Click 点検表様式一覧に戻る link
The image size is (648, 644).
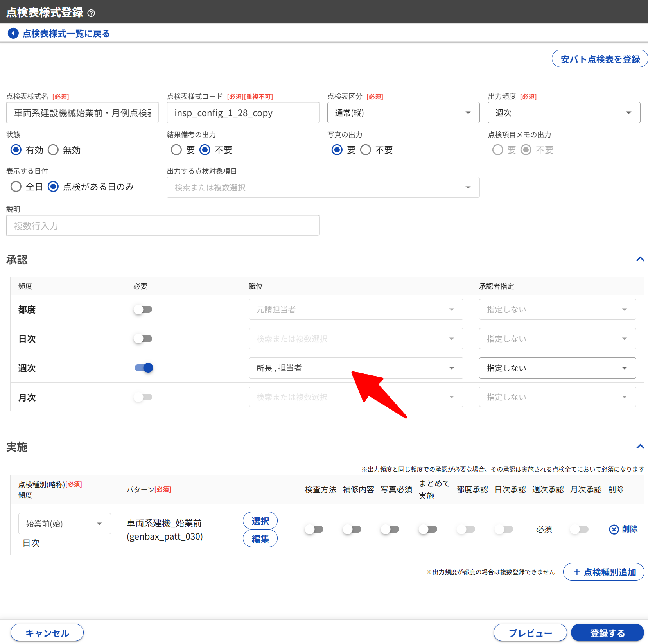click(66, 34)
